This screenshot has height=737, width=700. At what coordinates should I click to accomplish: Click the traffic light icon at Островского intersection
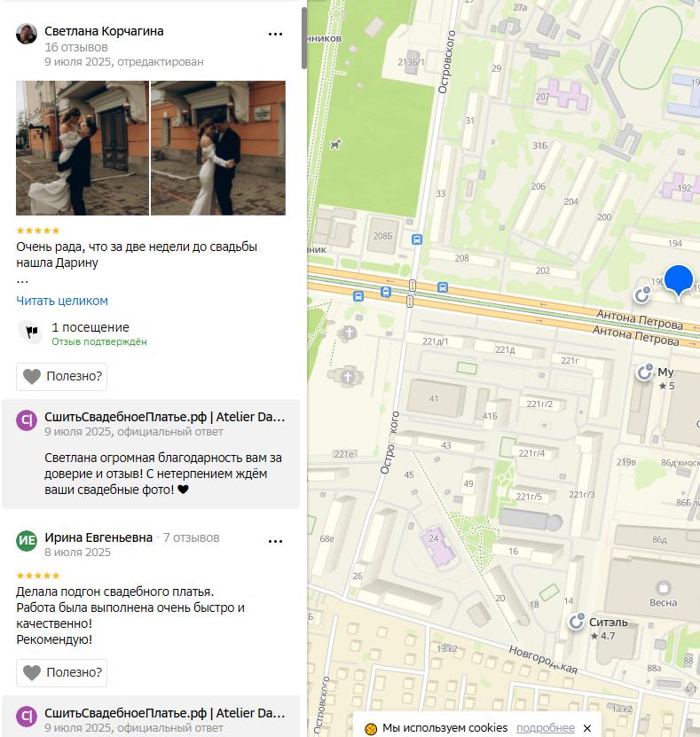413,285
